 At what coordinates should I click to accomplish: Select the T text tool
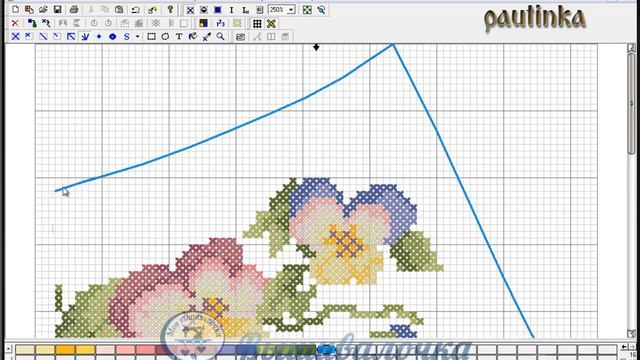click(179, 36)
